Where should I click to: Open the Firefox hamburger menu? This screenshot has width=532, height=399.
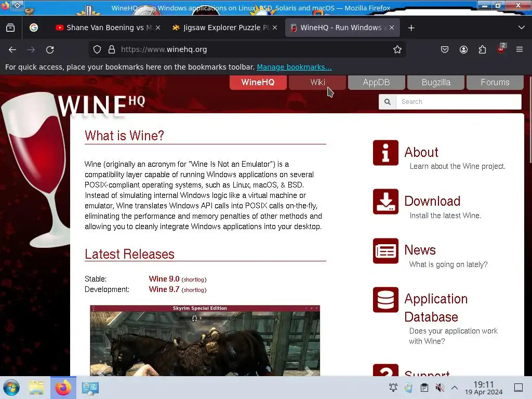click(520, 50)
